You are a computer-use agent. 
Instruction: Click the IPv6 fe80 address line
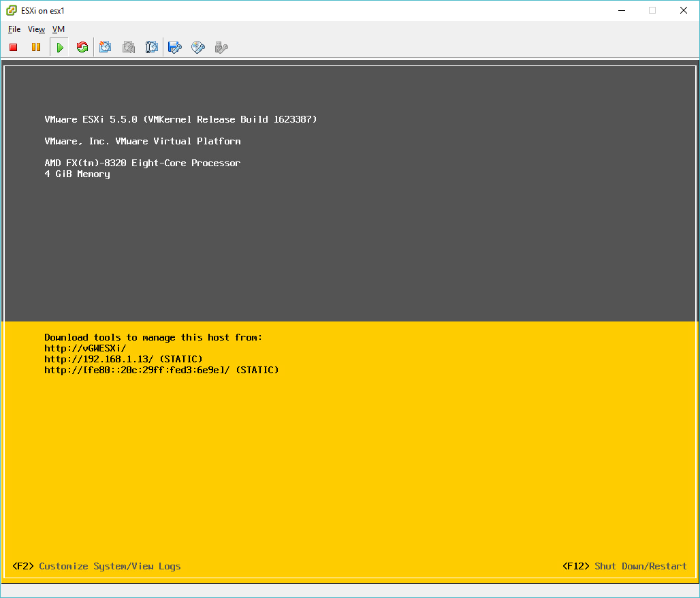(161, 371)
